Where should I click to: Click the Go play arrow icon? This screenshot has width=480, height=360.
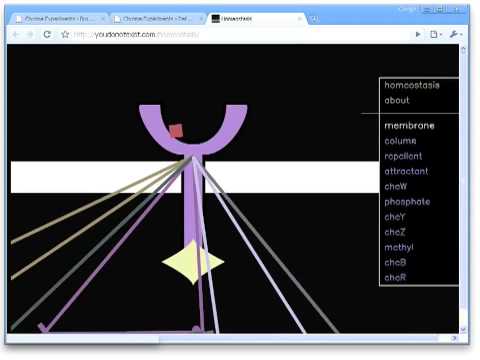click(418, 34)
